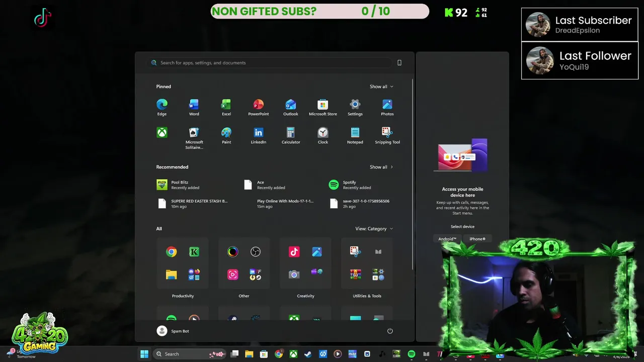Launch Calculator from Pinned apps

(290, 135)
